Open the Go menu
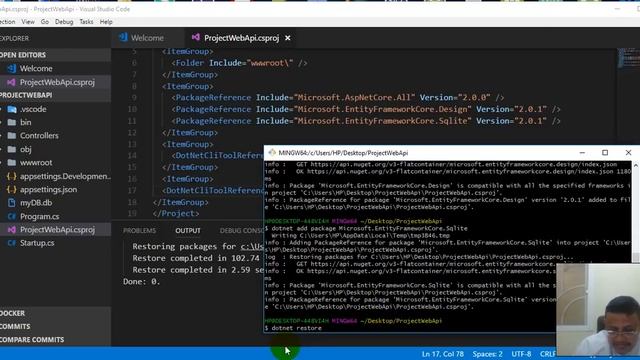 [44, 22]
